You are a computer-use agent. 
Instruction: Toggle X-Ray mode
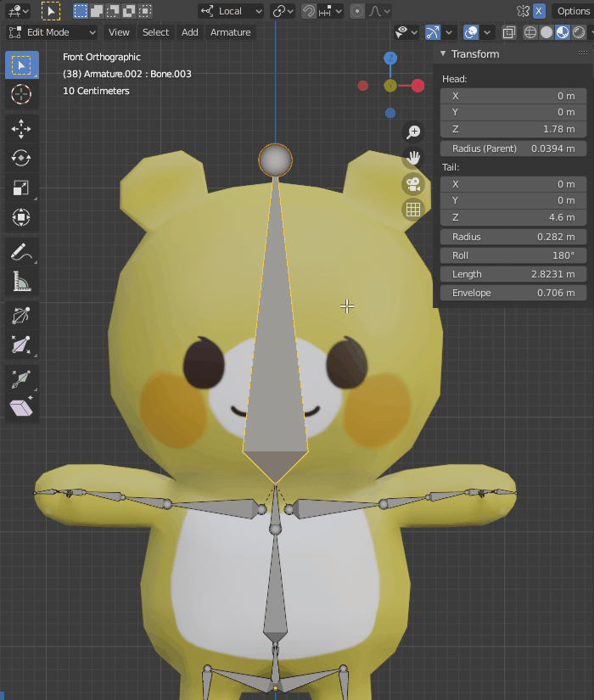pos(508,32)
